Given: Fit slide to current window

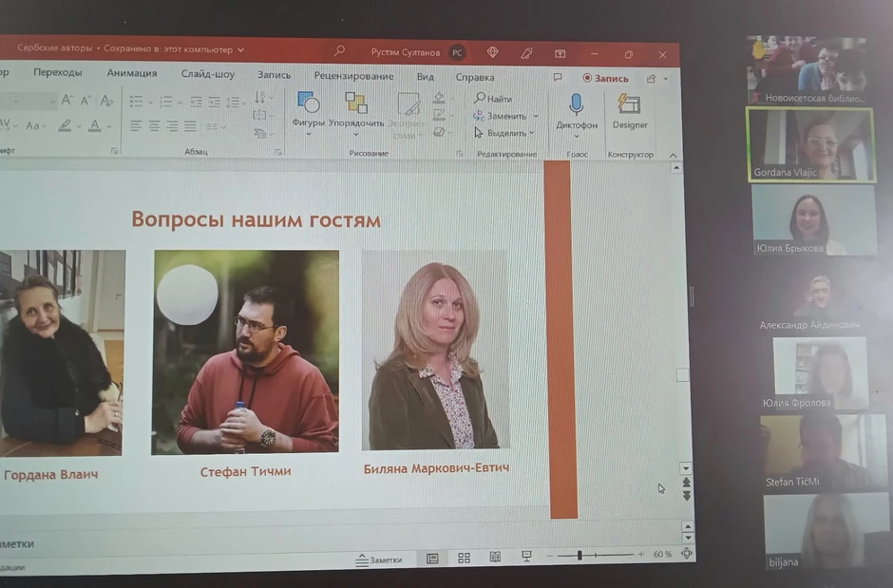Looking at the screenshot, I should (687, 554).
